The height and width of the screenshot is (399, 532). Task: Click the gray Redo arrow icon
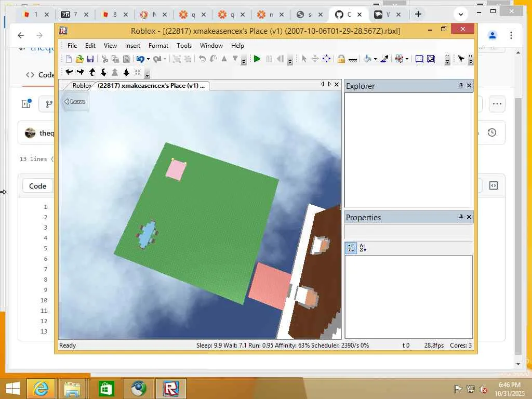tap(157, 59)
